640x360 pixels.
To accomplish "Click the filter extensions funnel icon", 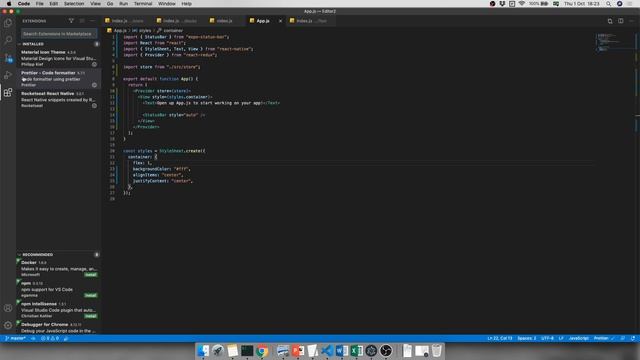I will (x=71, y=20).
